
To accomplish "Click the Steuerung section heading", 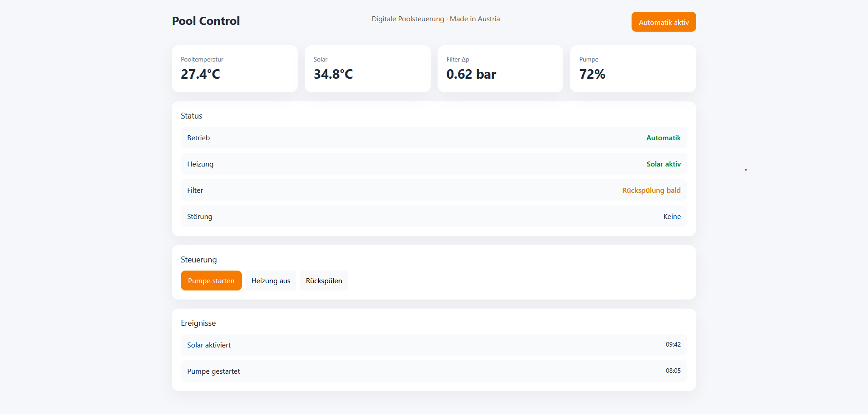I will 199,260.
